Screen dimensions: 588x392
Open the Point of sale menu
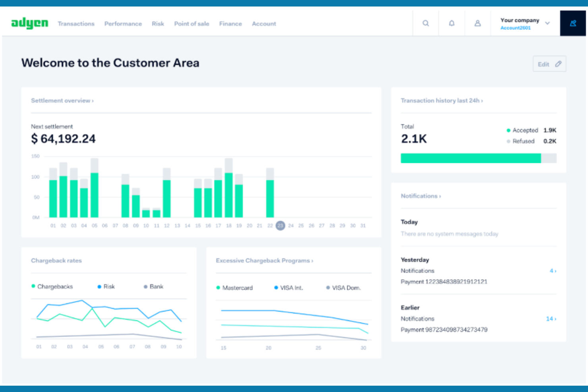[x=191, y=24]
